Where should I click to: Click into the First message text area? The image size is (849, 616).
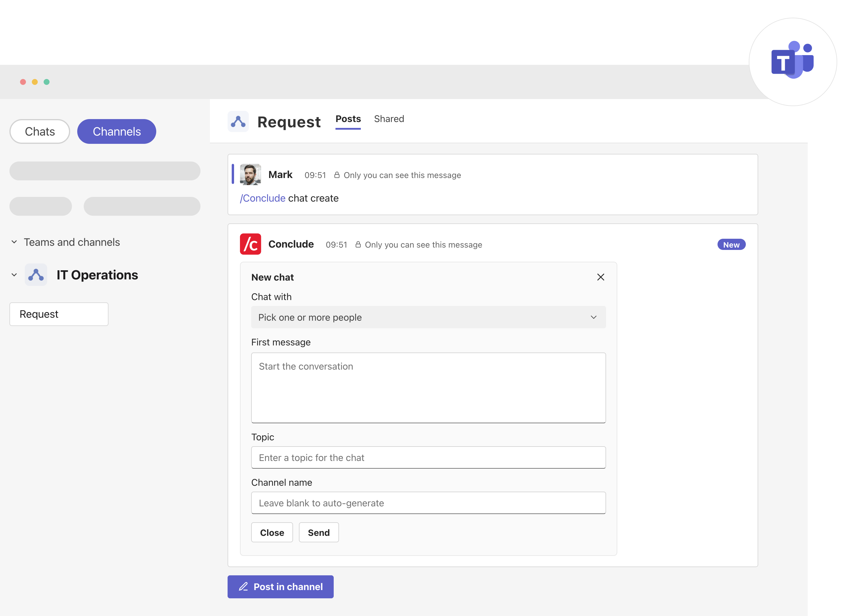point(428,388)
